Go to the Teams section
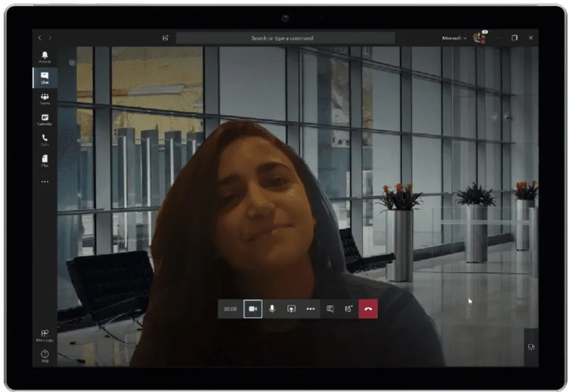This screenshot has width=568, height=392. (45, 98)
